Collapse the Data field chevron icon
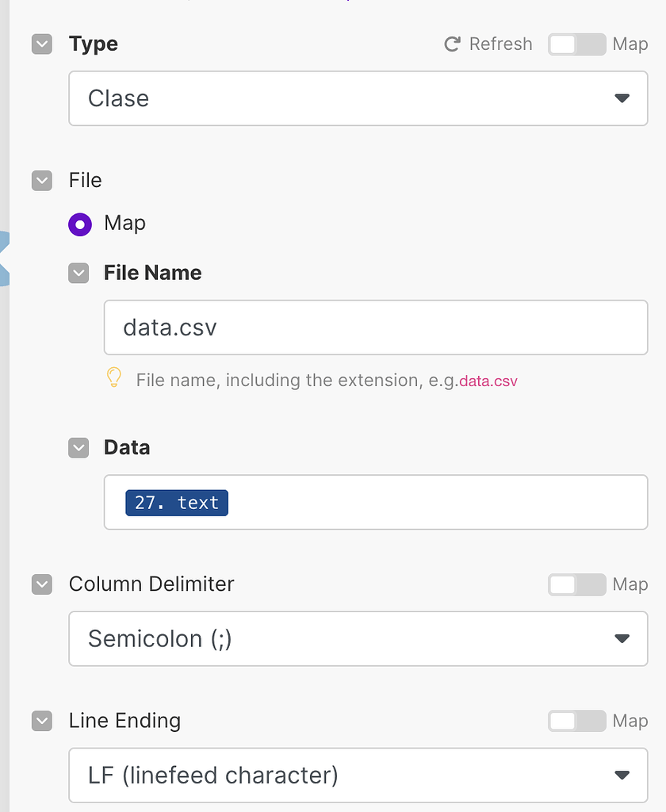Screen dimensions: 666x812 point(78,447)
